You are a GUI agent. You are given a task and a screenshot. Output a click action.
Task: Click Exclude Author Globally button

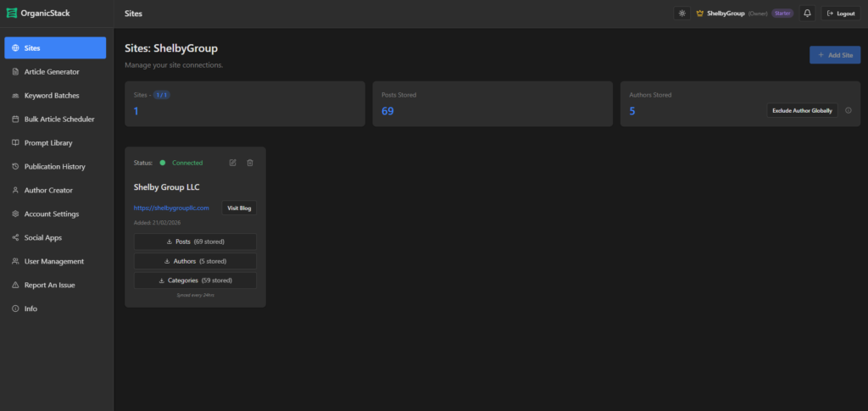click(x=802, y=110)
